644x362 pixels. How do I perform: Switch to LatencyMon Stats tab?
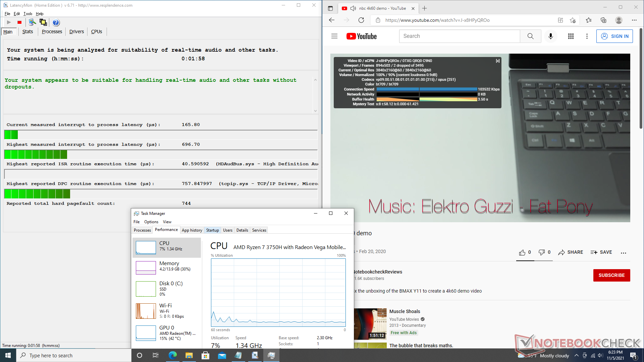tap(28, 32)
